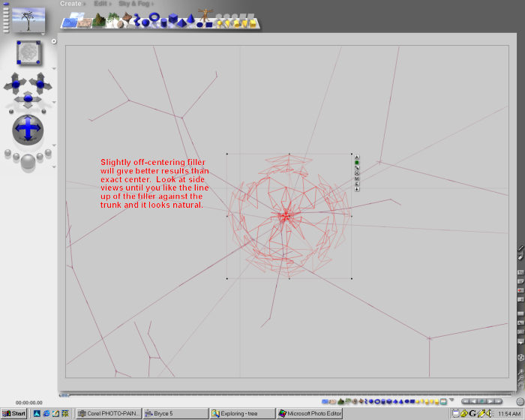
Task: Open the Sky & Fog palette
Action: click(x=133, y=4)
